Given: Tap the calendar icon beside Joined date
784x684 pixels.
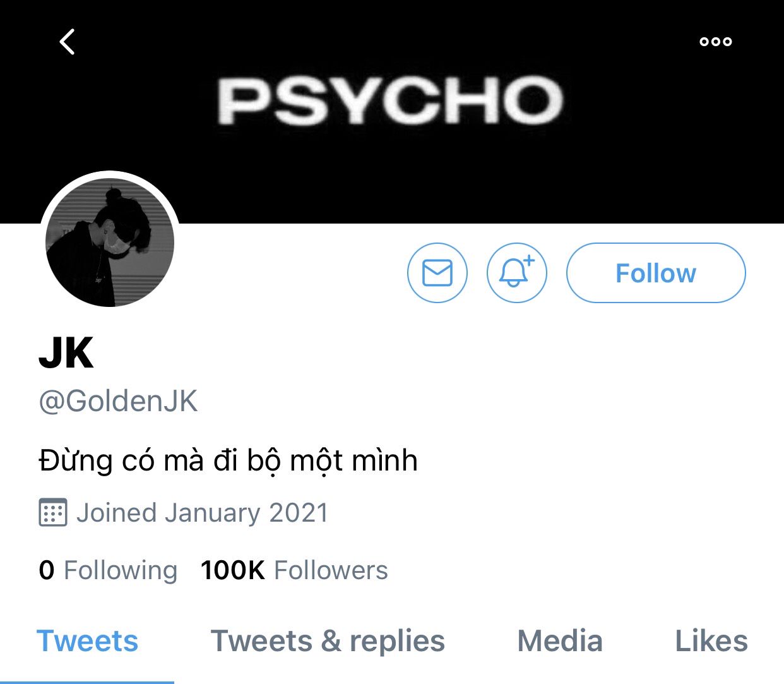Looking at the screenshot, I should 53,512.
